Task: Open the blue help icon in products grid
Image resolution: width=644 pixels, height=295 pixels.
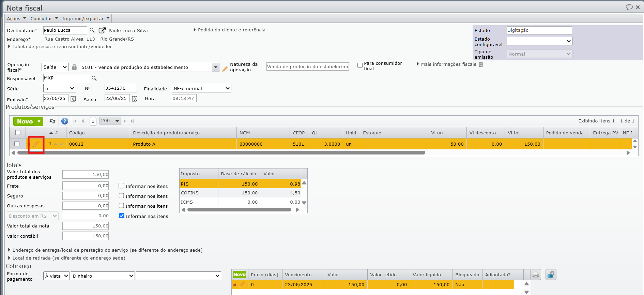Action: click(x=64, y=121)
